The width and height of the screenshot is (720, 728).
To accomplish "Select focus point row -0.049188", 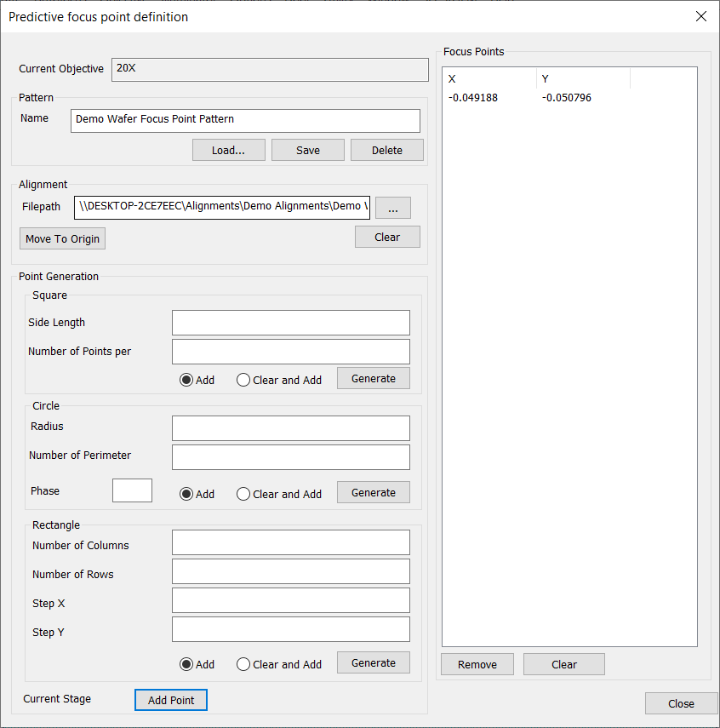I will 473,98.
